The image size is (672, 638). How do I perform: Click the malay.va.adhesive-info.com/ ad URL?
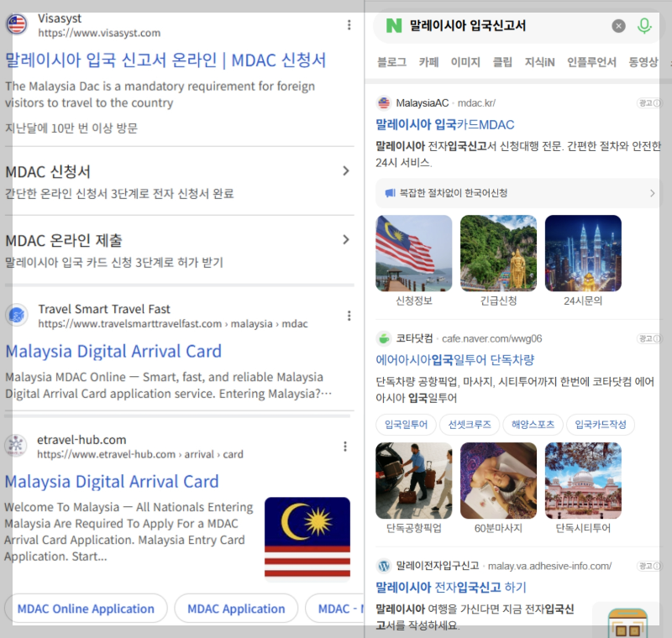point(549,566)
